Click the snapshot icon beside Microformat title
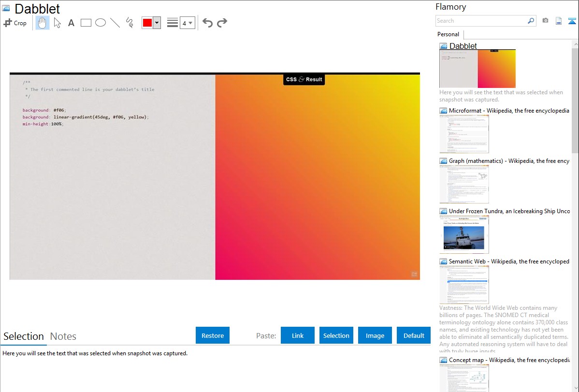This screenshot has height=392, width=579. [x=444, y=111]
